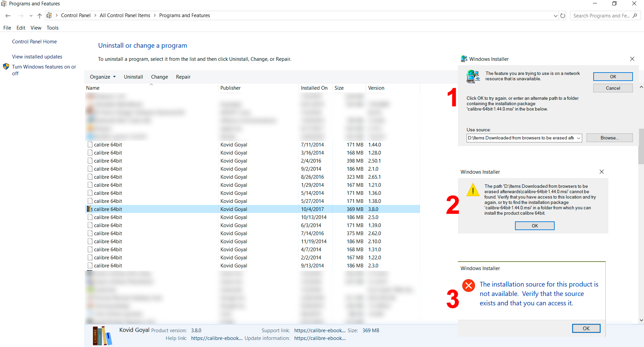Sort programs by the Version column

393,88
